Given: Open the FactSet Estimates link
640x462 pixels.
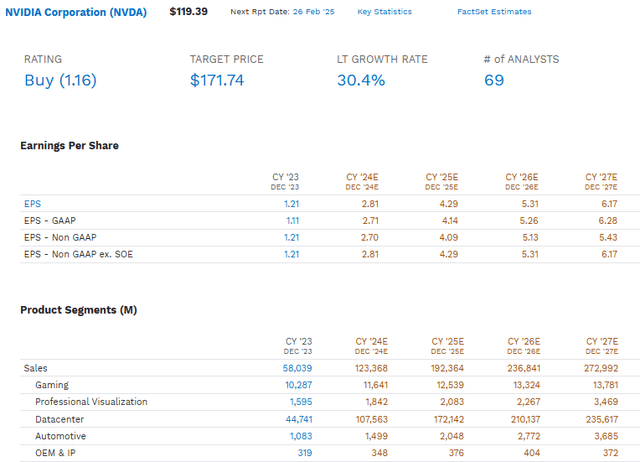Looking at the screenshot, I should 494,12.
